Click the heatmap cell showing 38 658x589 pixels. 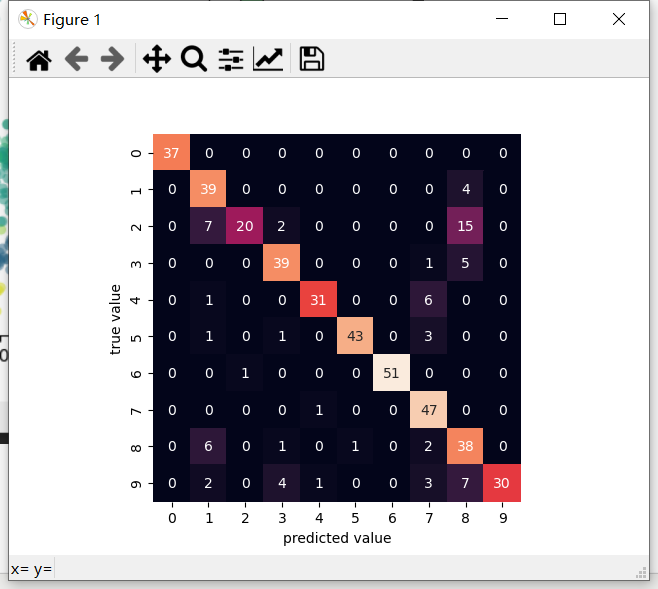click(x=465, y=446)
